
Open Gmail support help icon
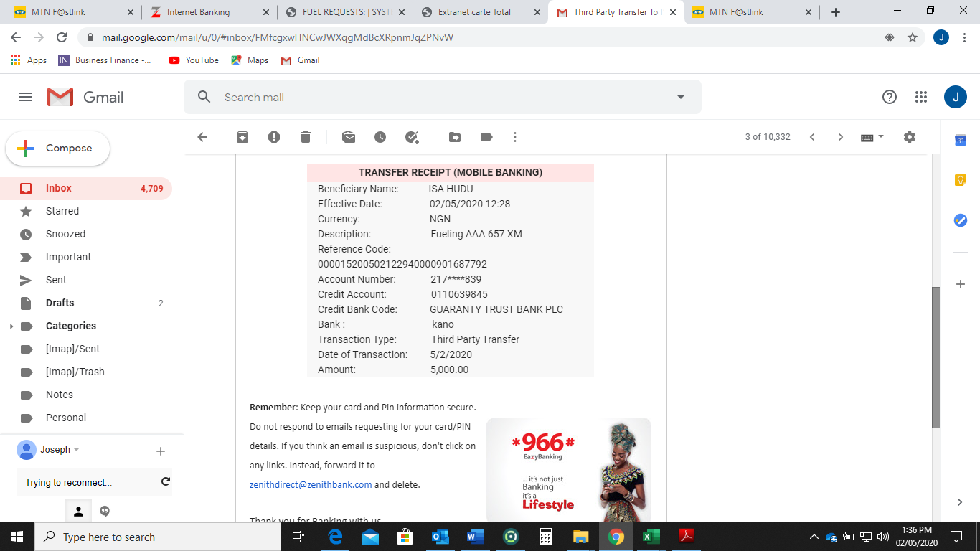[x=890, y=97]
